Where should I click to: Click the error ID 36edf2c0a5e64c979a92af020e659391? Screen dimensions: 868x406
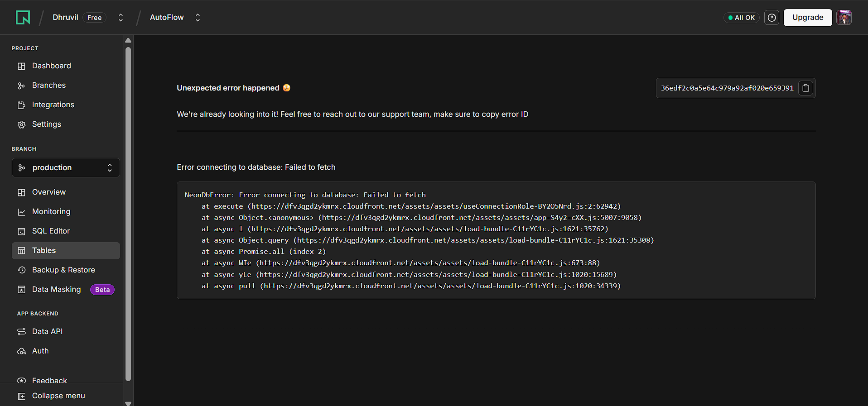pyautogui.click(x=727, y=88)
